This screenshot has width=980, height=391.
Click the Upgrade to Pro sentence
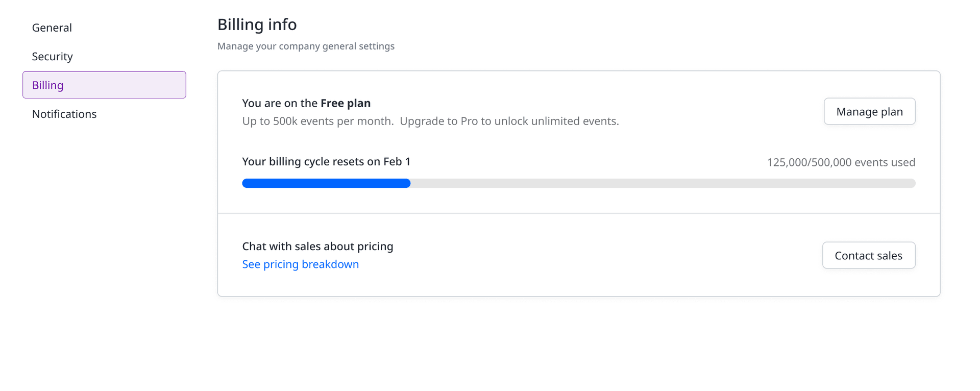click(509, 121)
